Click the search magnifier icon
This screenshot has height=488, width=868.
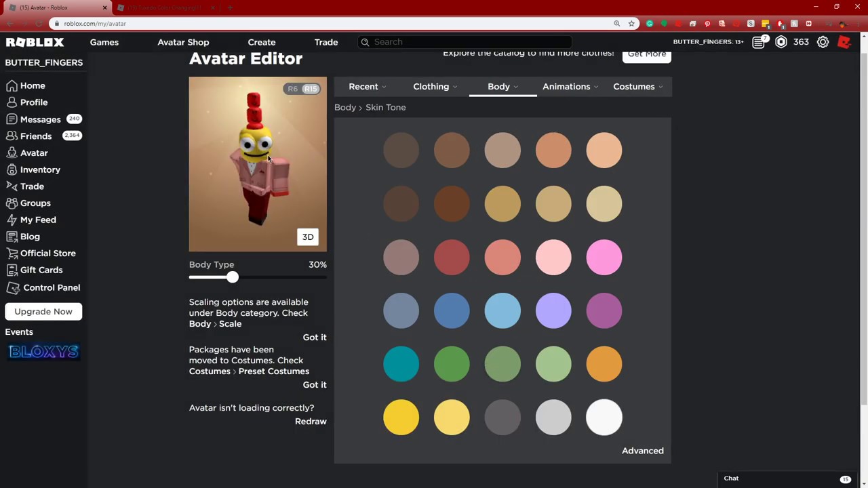(365, 42)
